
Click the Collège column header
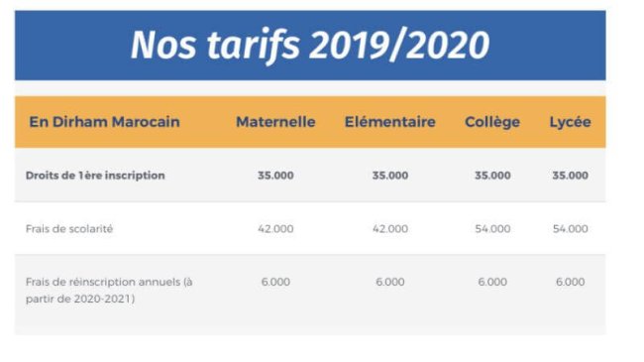point(492,122)
